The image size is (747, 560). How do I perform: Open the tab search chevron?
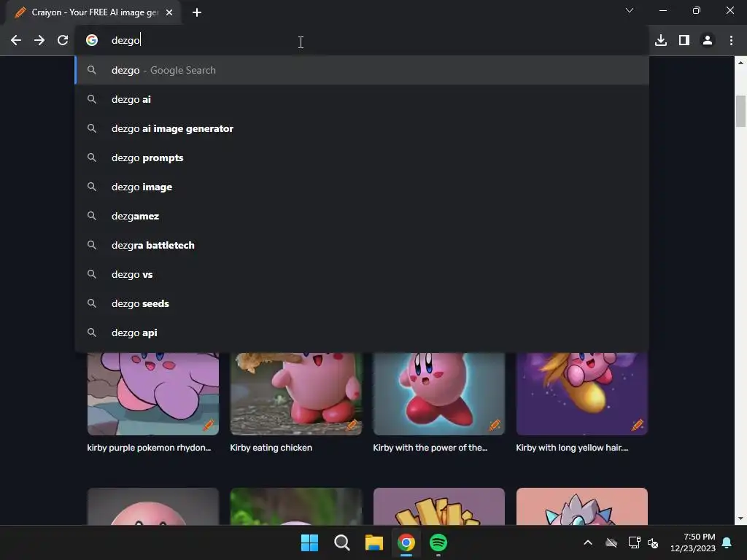[630, 10]
